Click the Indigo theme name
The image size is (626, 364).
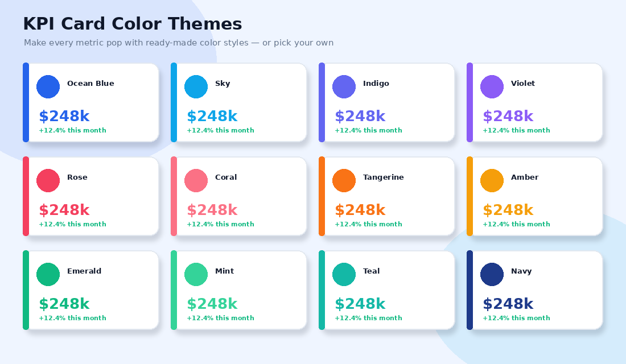click(x=376, y=84)
